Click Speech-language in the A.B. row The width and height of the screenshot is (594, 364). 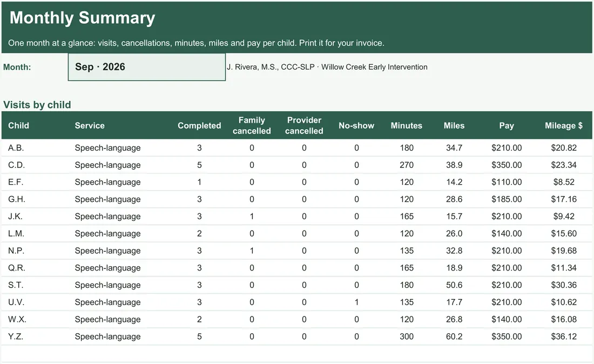[107, 148]
